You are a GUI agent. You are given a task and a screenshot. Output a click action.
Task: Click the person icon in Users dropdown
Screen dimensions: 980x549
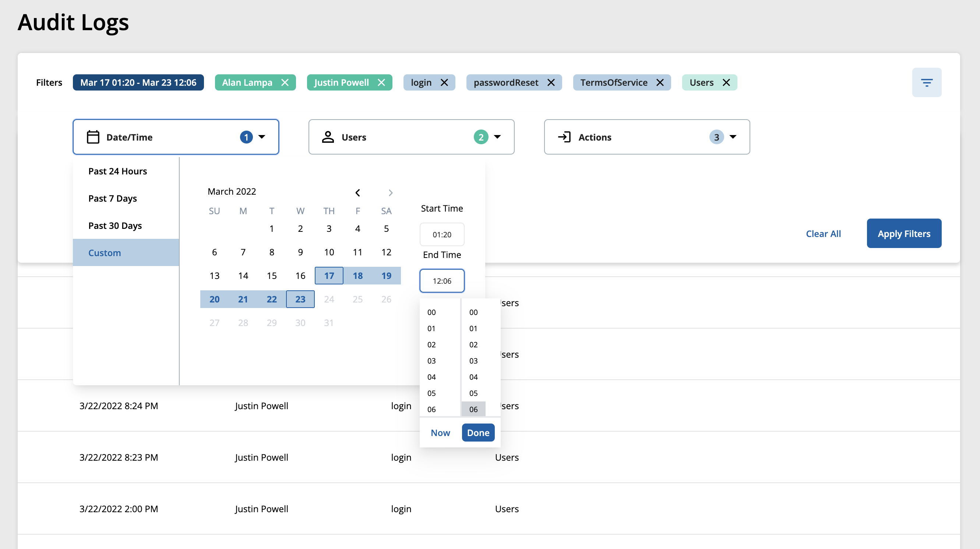[x=328, y=137]
